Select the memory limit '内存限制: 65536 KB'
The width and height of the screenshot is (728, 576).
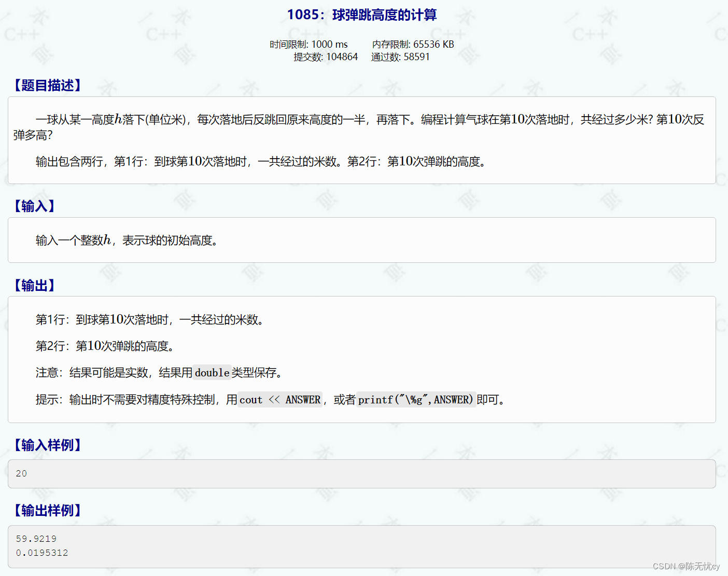click(x=413, y=45)
